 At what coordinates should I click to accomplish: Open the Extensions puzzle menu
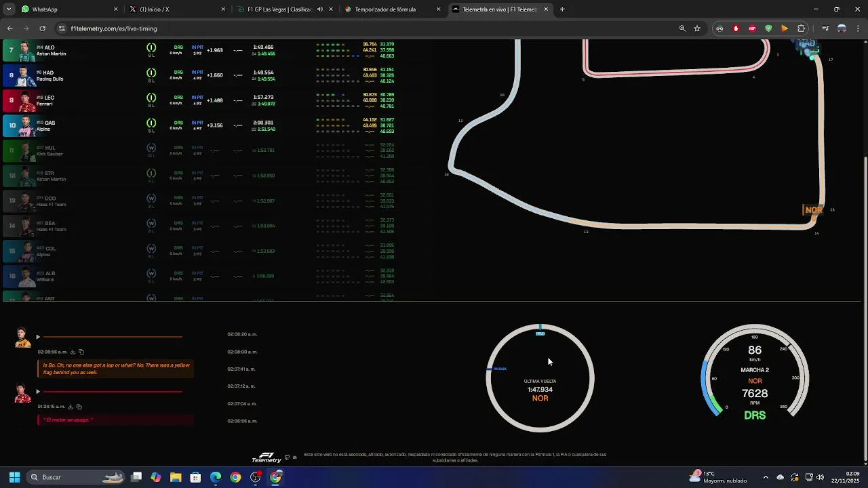(802, 28)
